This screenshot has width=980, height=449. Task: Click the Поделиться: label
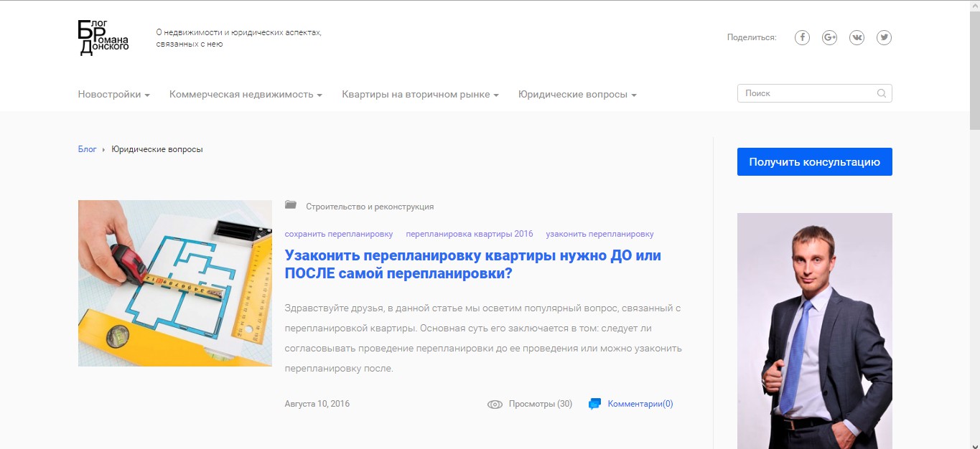click(752, 37)
